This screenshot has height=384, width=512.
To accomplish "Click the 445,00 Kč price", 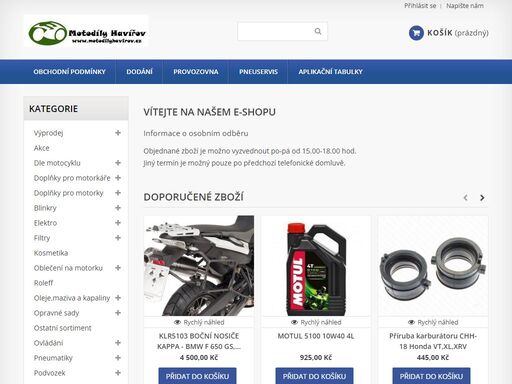I will [433, 358].
